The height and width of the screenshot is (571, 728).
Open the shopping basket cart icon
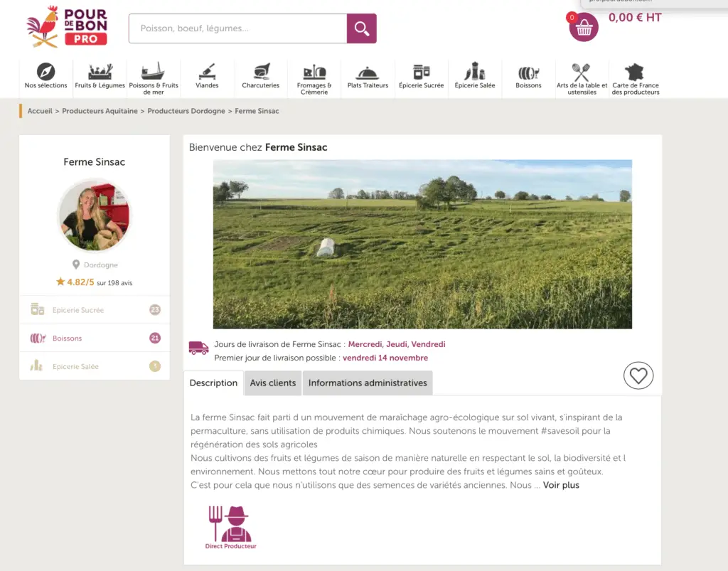[584, 28]
